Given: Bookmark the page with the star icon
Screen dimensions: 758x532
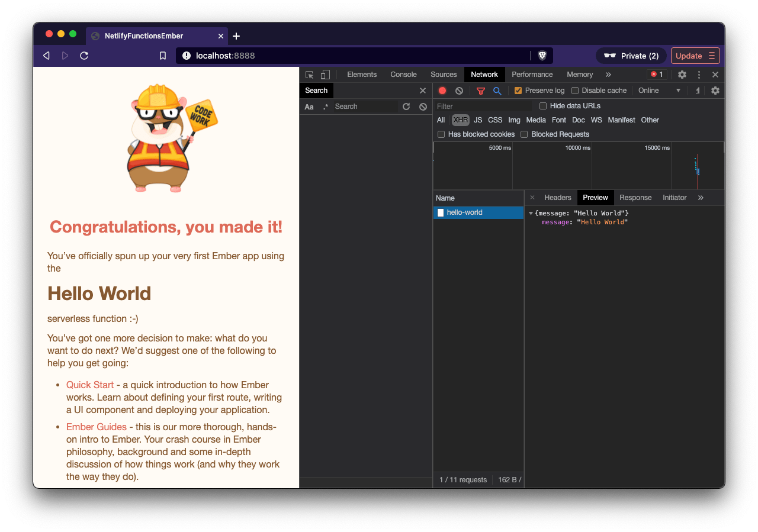Looking at the screenshot, I should coord(162,55).
